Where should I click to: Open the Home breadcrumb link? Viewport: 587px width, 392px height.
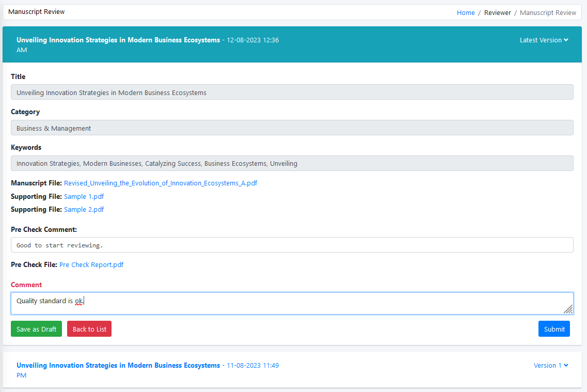466,12
